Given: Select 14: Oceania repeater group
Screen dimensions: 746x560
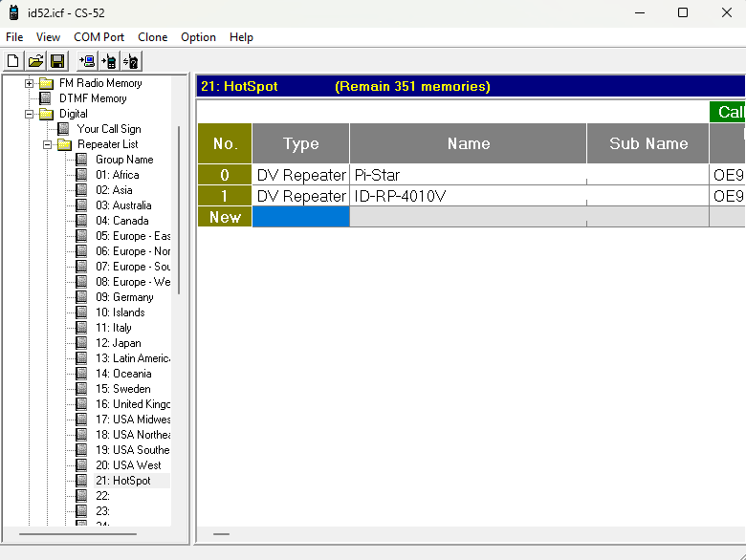Looking at the screenshot, I should pyautogui.click(x=123, y=374).
